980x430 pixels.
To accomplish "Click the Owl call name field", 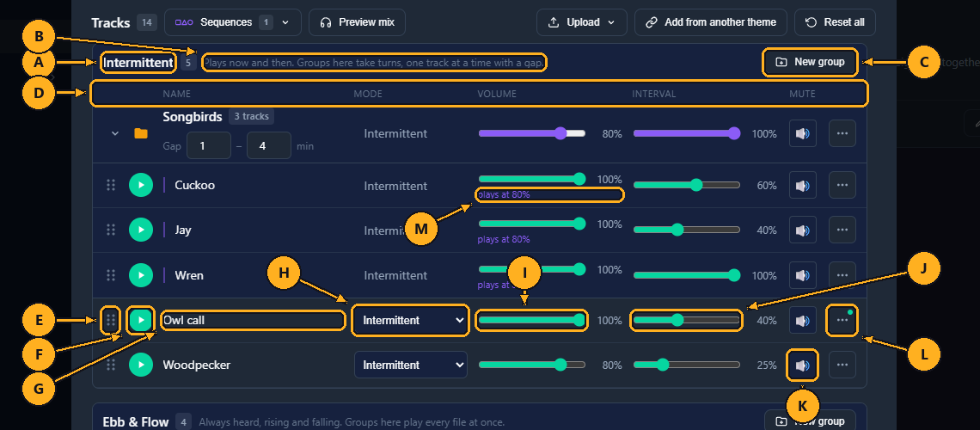I will coord(253,320).
